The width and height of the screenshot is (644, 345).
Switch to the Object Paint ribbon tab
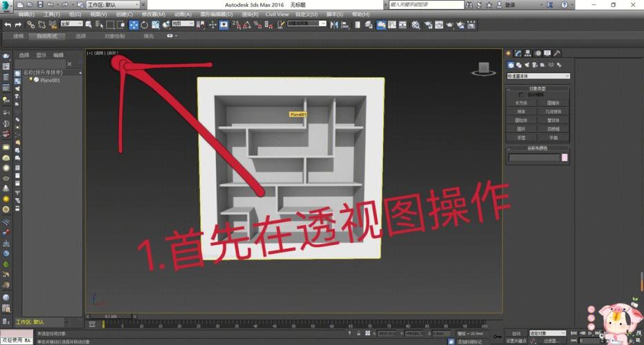(x=115, y=36)
